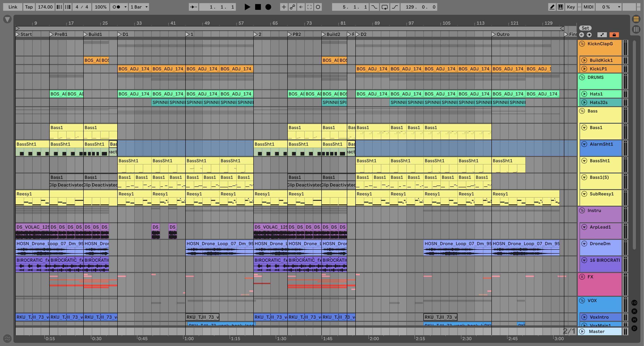Click the Set locator button

pos(585,28)
